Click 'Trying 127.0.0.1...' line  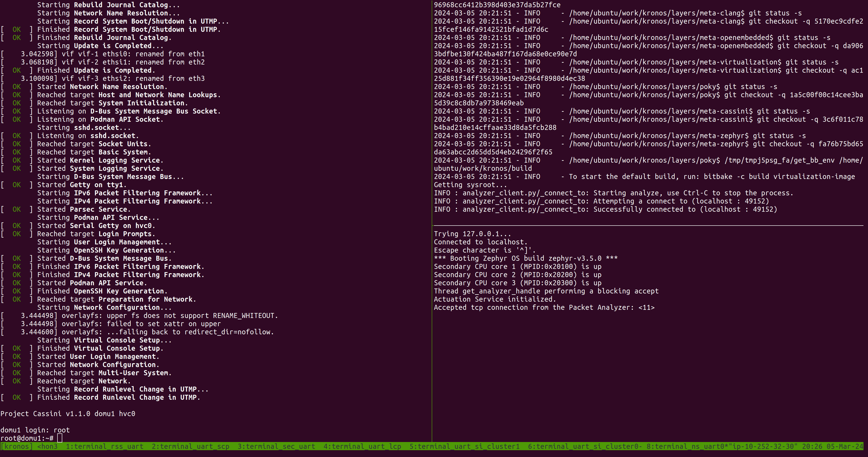pos(472,234)
